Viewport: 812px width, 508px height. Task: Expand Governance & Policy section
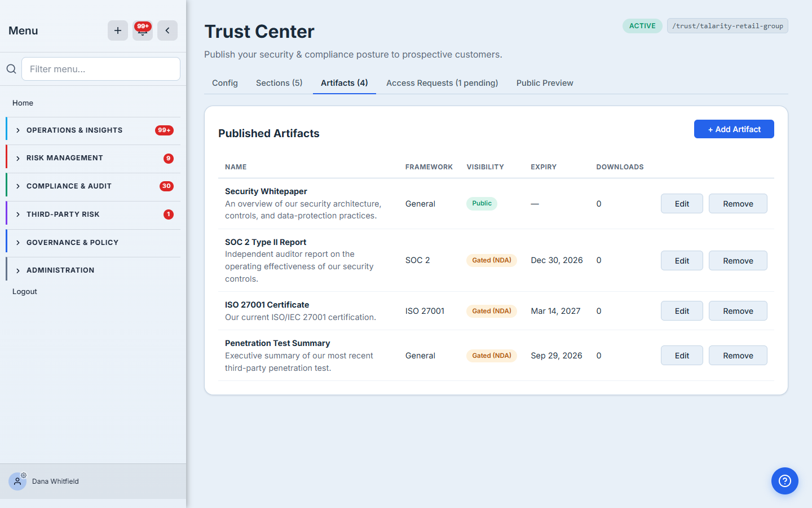pyautogui.click(x=93, y=243)
